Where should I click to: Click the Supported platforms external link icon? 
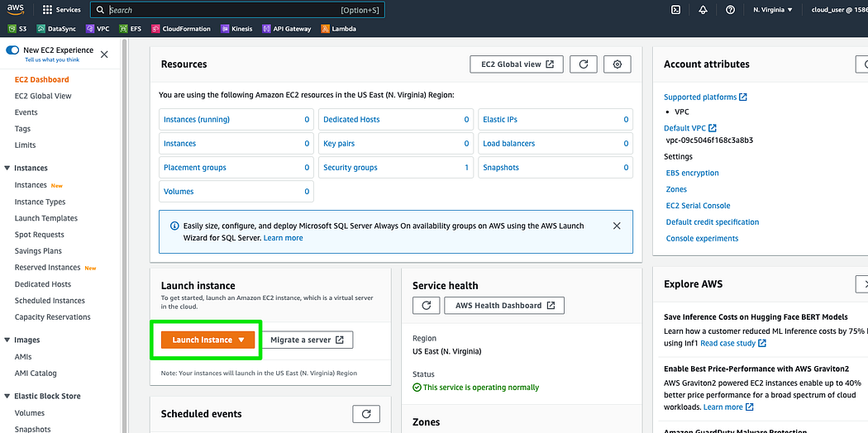(743, 97)
